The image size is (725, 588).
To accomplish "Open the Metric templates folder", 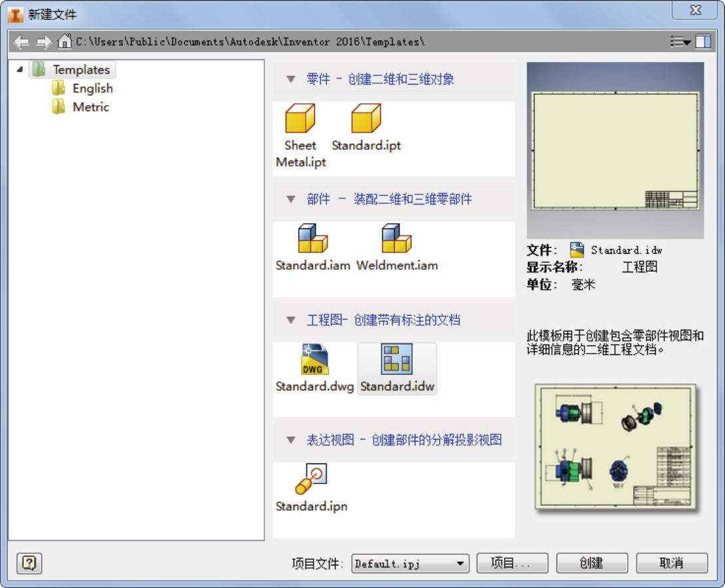I will (x=81, y=107).
